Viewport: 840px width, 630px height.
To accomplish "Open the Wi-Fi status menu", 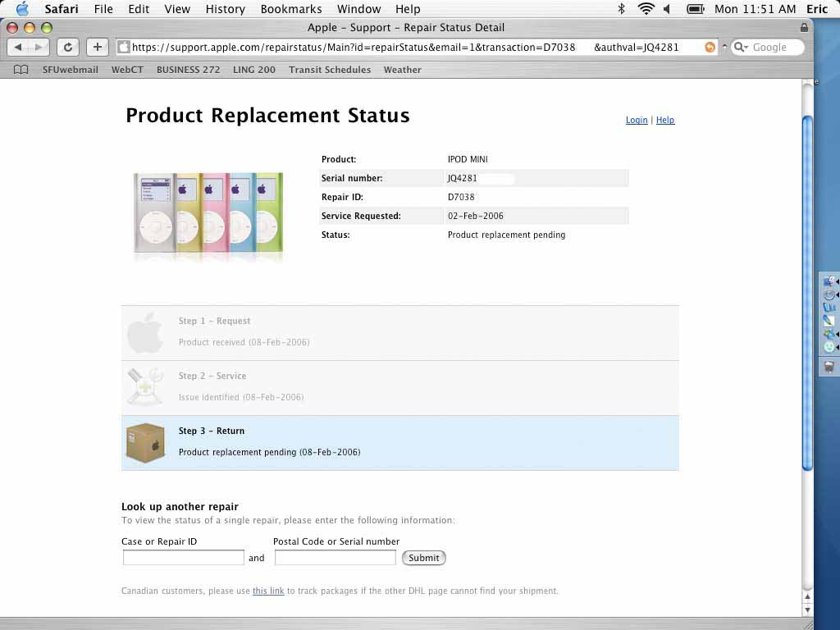I will [x=646, y=8].
